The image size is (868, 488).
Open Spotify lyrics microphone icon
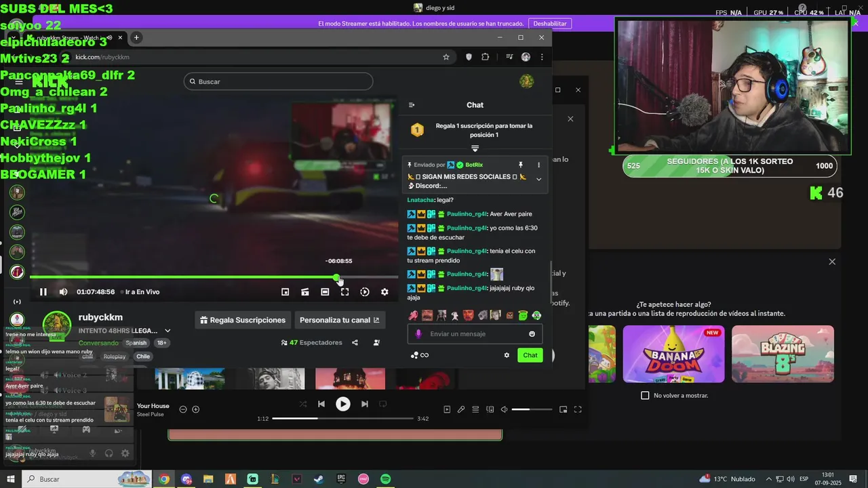pyautogui.click(x=461, y=409)
